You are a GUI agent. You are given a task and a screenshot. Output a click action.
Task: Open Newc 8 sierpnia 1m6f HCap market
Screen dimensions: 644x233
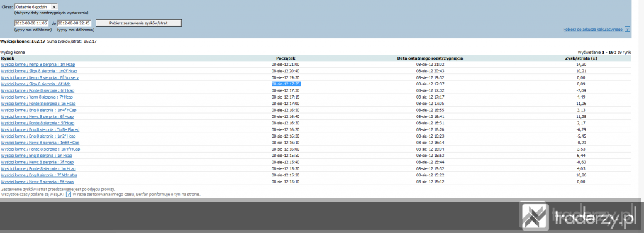(x=40, y=143)
